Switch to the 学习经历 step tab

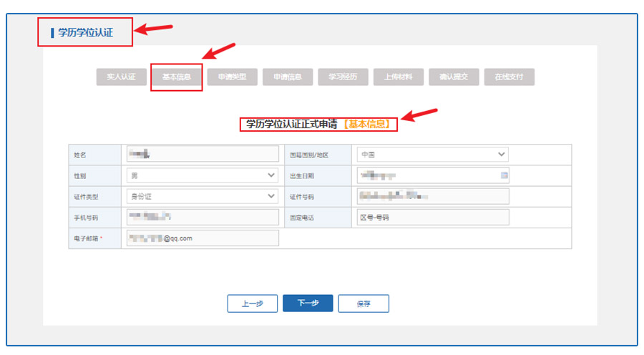(x=343, y=77)
